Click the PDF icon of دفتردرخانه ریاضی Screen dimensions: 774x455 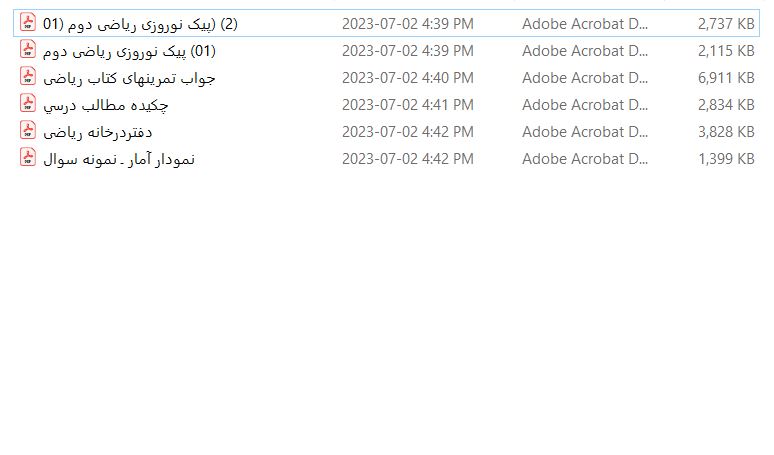coord(28,131)
